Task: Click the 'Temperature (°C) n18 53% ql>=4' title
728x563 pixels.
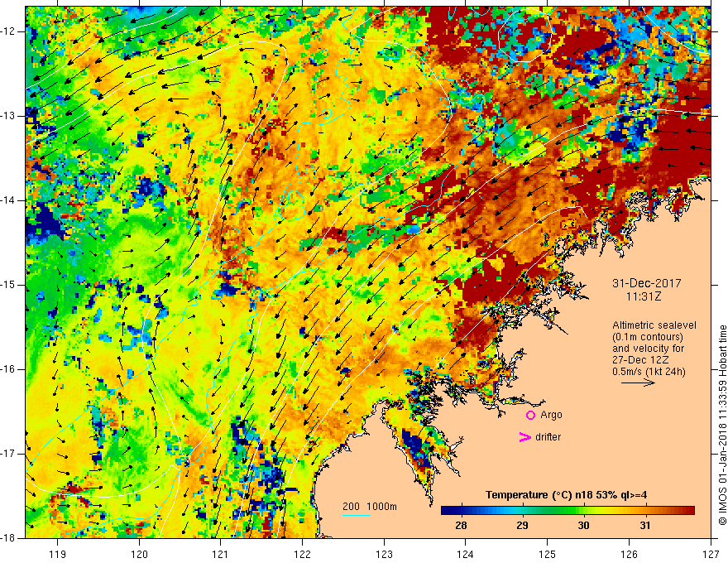Action: coord(567,495)
